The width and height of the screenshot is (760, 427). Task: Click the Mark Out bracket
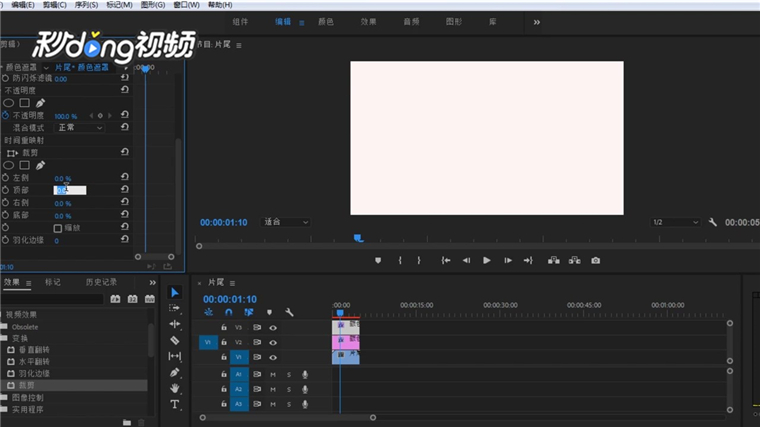click(x=419, y=261)
